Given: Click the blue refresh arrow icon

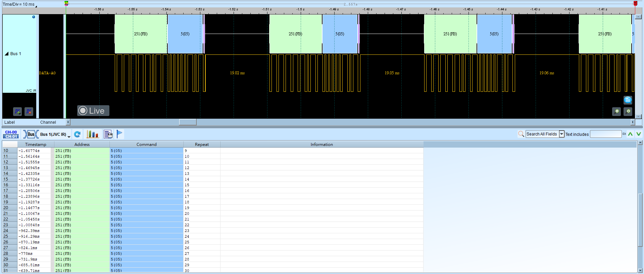Looking at the screenshot, I should click(77, 134).
